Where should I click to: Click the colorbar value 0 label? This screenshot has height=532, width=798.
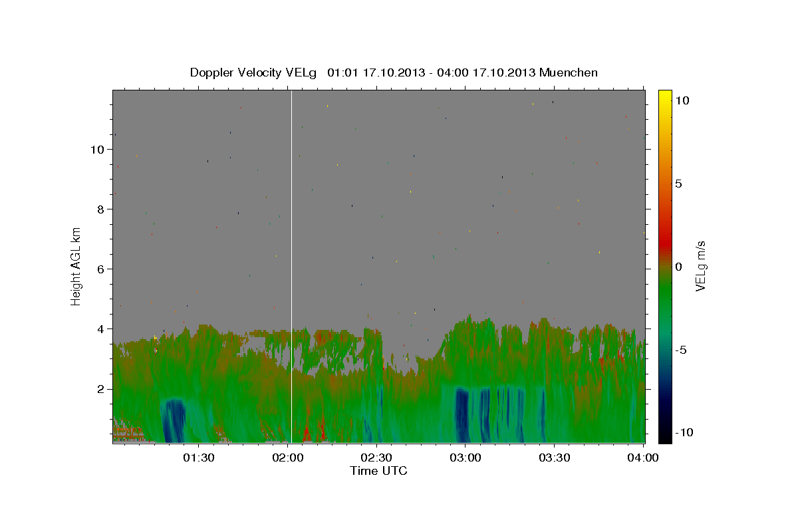(x=678, y=267)
